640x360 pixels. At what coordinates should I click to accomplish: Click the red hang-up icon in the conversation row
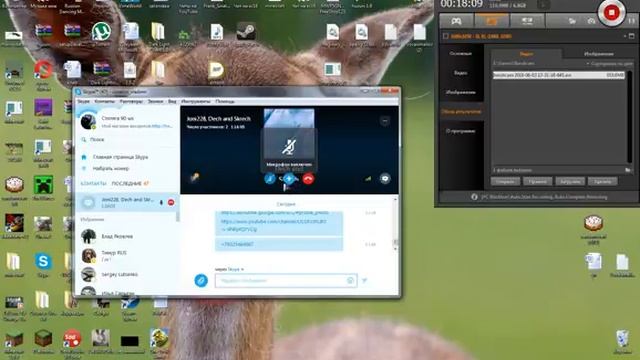[171, 202]
